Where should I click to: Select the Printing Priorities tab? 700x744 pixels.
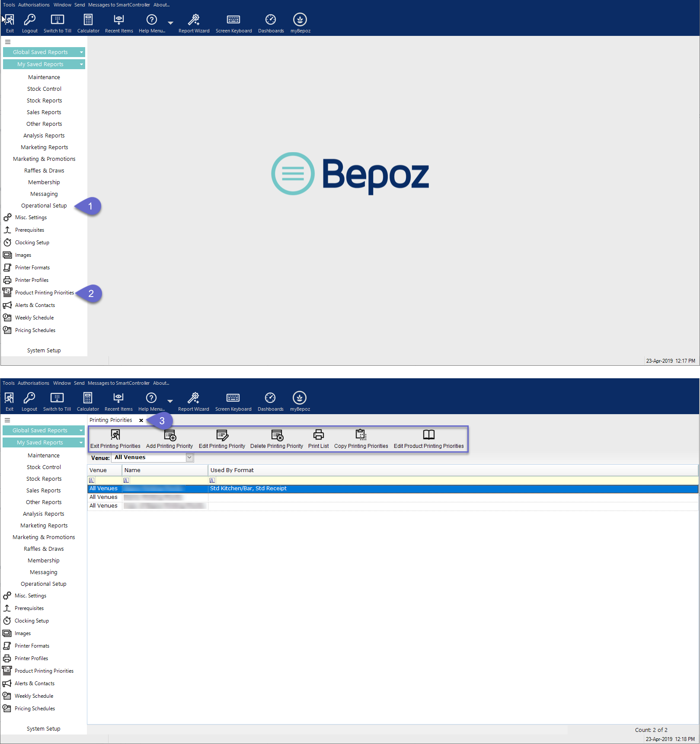(111, 420)
